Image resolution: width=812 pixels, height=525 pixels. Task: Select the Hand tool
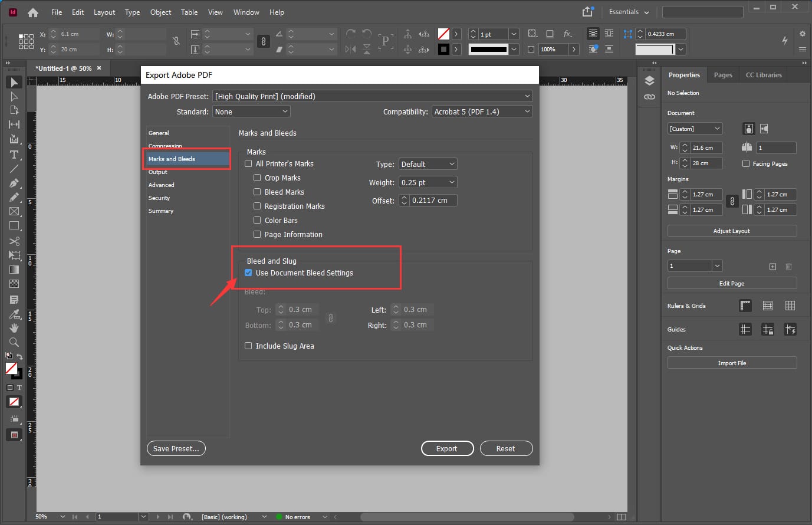coord(14,328)
